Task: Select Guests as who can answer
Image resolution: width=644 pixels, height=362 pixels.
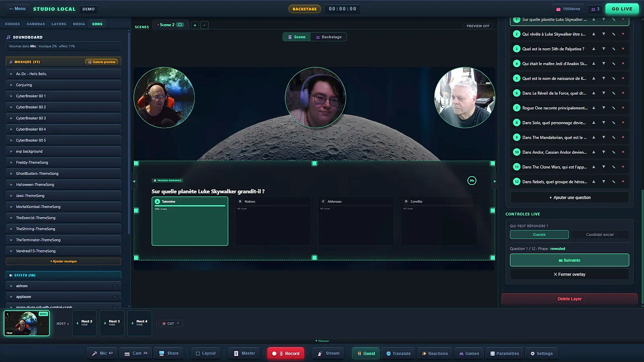Action: click(539, 234)
